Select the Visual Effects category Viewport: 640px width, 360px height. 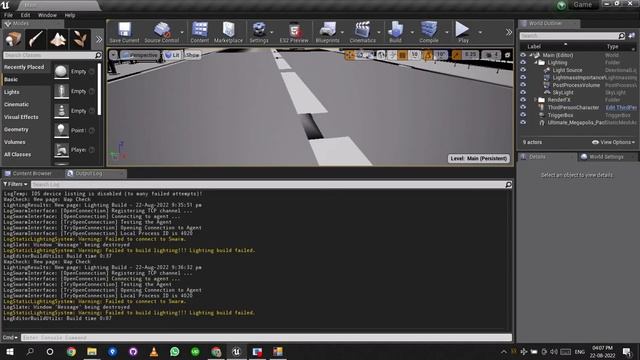21,117
